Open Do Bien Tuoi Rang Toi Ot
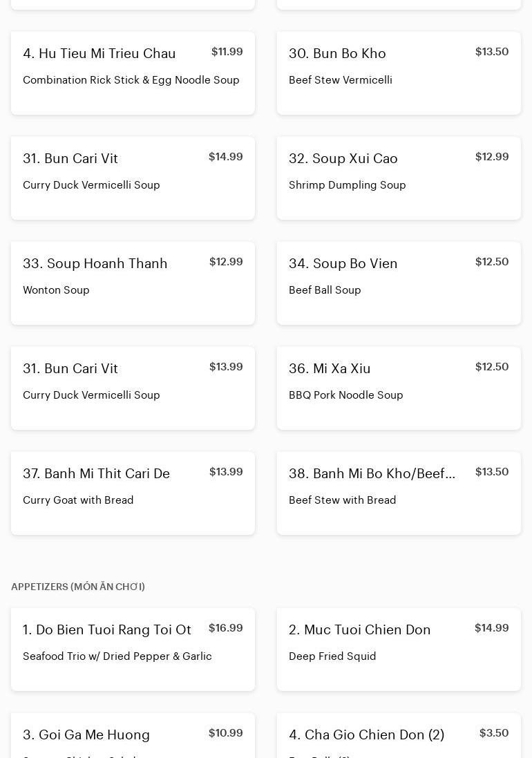This screenshot has height=758, width=532. coord(133,650)
